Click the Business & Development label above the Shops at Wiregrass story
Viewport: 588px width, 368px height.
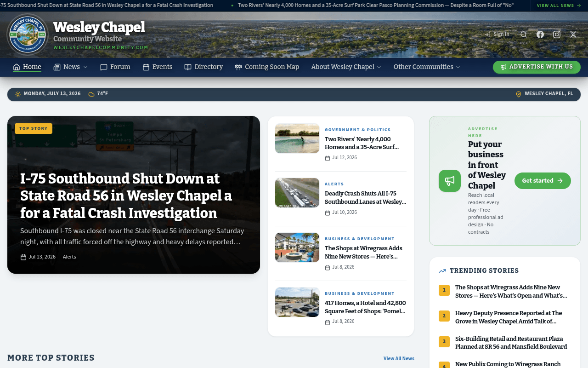point(360,239)
